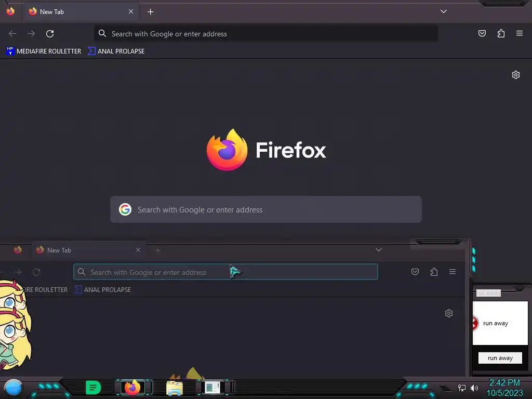This screenshot has height=399, width=532.
Task: Reload the page in the lower window
Action: click(36, 272)
